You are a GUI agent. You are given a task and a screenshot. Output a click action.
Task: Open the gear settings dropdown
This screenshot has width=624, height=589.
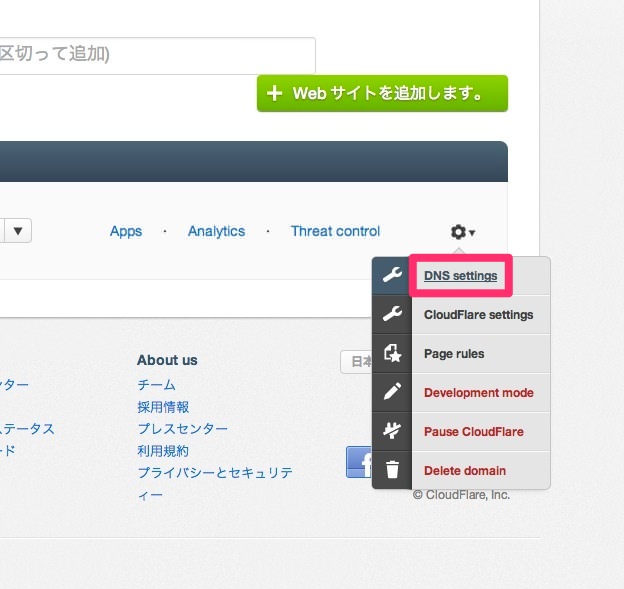(463, 232)
